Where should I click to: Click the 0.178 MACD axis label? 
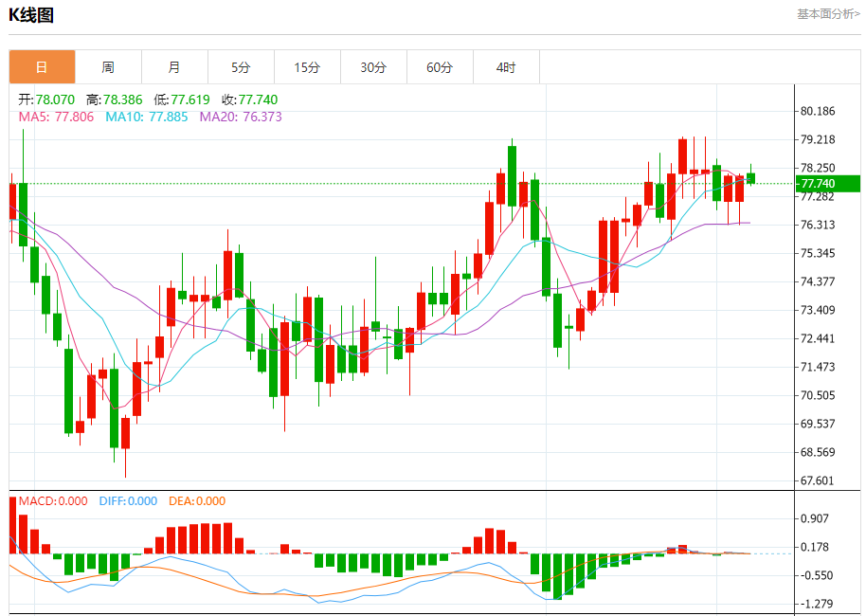(x=815, y=547)
